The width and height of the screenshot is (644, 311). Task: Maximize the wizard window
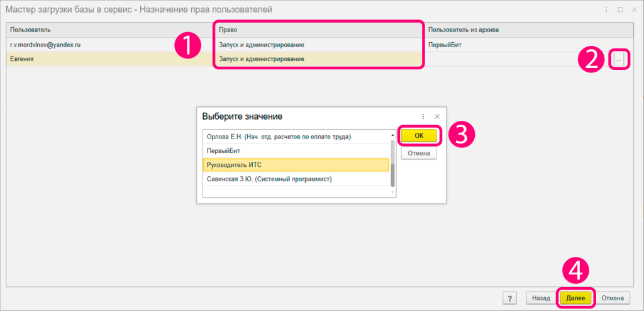tap(620, 9)
